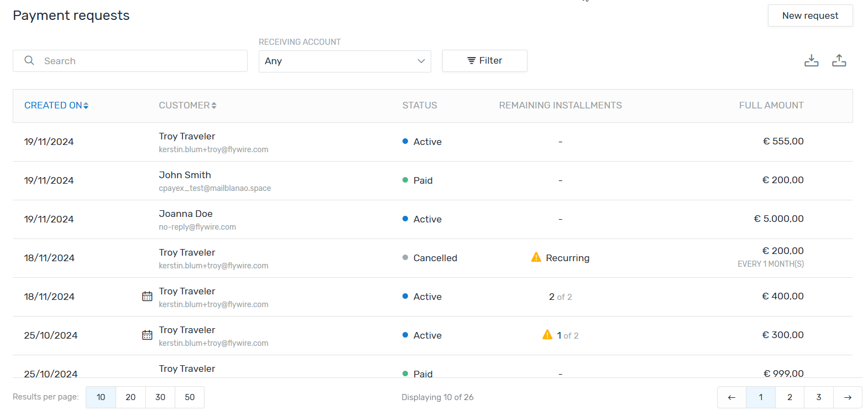Go to next page with right arrow

coord(848,397)
